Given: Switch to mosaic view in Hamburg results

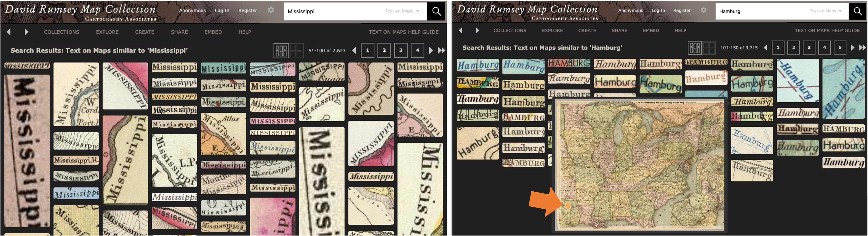Looking at the screenshot, I should 695,48.
